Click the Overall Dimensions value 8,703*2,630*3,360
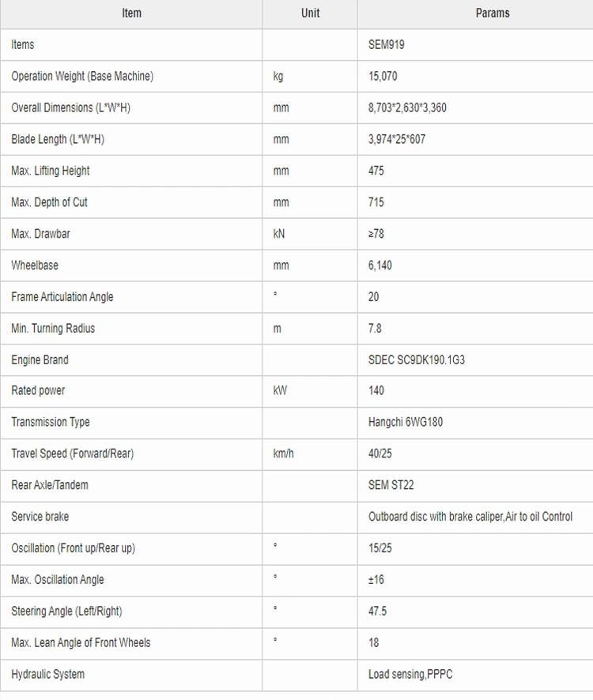593x700 pixels. coord(407,107)
